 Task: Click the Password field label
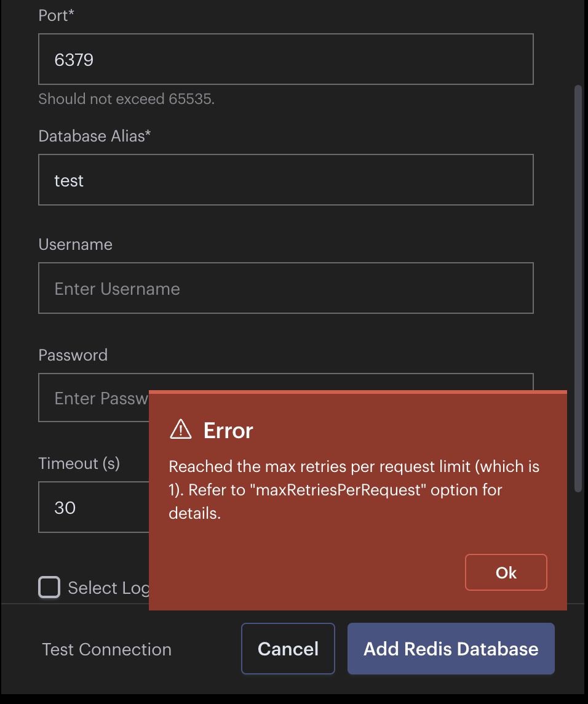[x=73, y=354]
